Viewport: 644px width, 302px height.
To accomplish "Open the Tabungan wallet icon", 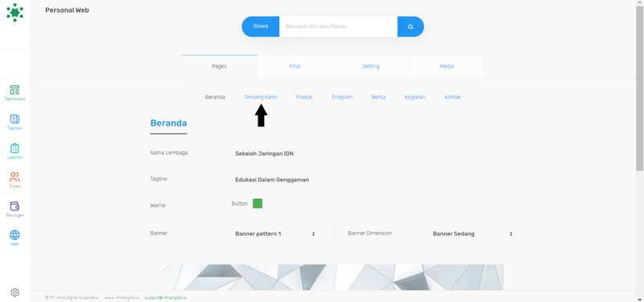I will point(14,209).
